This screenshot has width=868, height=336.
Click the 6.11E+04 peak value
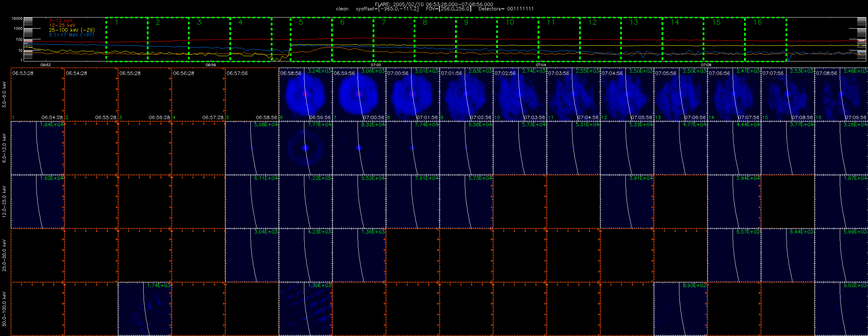pyautogui.click(x=266, y=178)
